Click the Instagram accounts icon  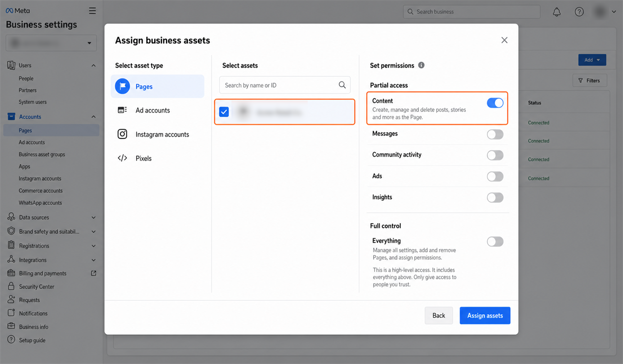(x=122, y=134)
